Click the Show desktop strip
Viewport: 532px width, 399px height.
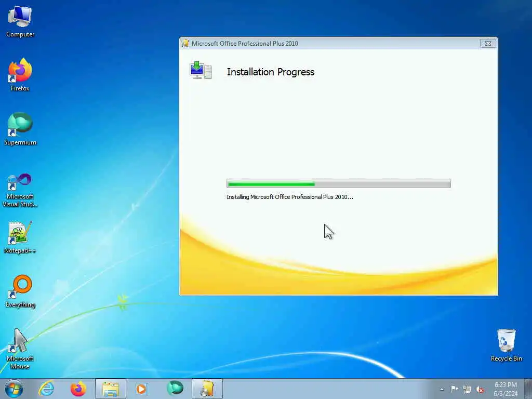click(x=528, y=389)
